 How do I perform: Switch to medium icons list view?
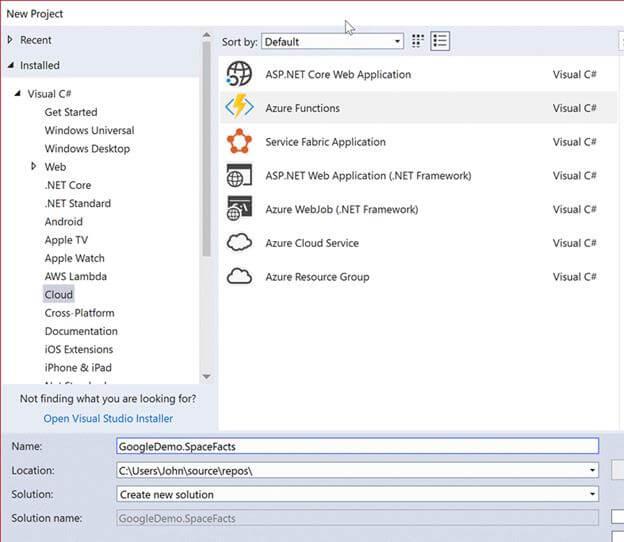point(440,41)
